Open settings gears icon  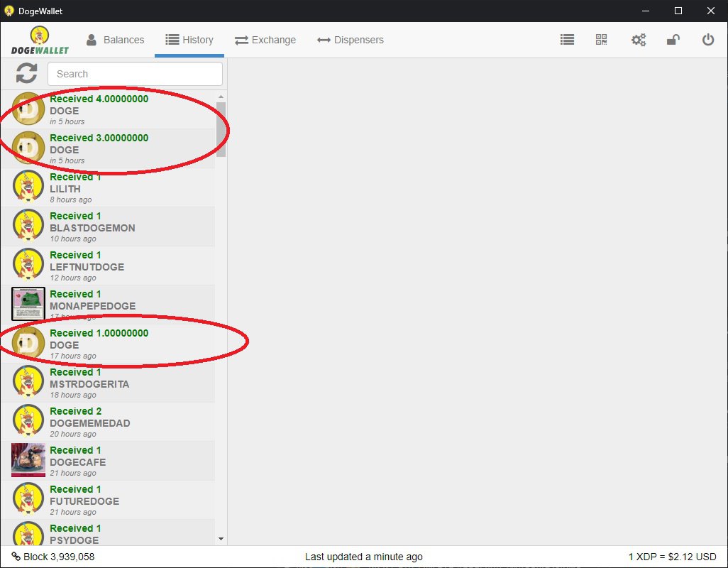tap(639, 40)
